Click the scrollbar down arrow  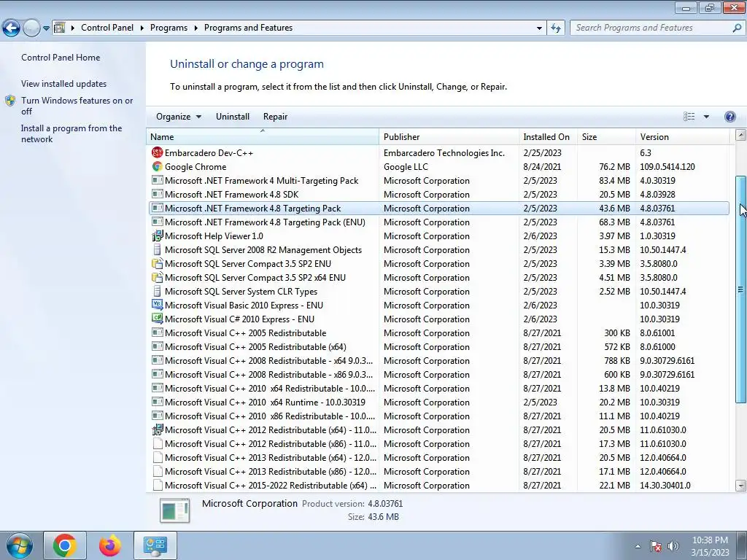point(740,486)
